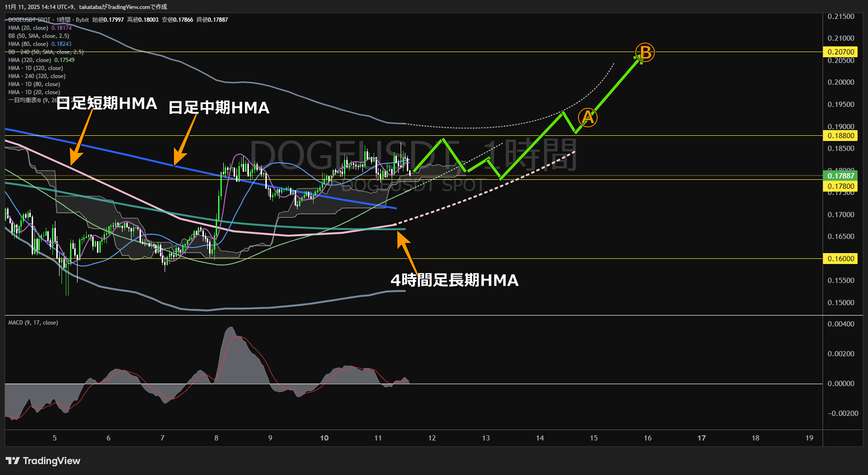
Task: Select the HMA · 1D (320, close) legend row
Action: 35,68
